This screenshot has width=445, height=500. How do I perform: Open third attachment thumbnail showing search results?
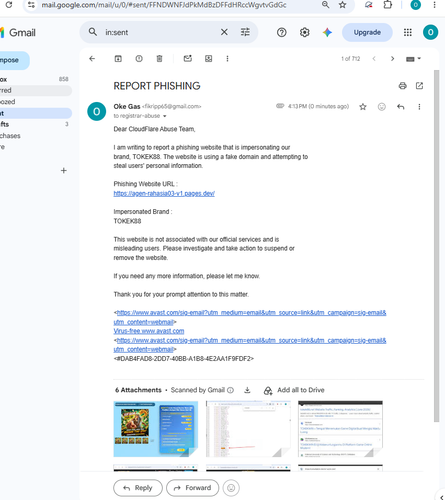340,429
